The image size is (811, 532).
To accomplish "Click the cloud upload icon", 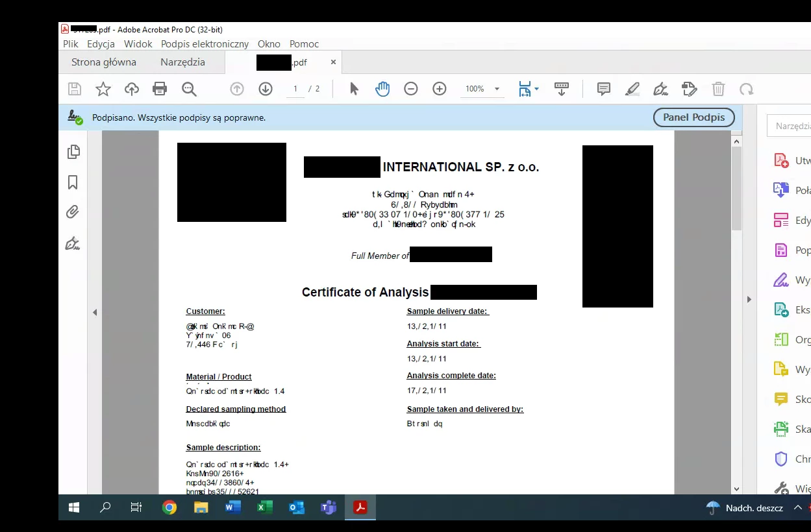I will click(x=132, y=89).
